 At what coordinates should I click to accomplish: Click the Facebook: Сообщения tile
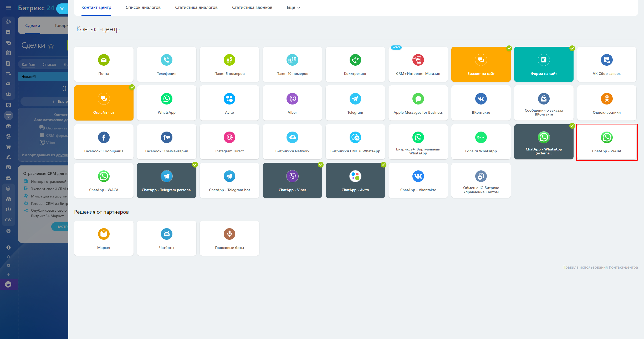104,142
